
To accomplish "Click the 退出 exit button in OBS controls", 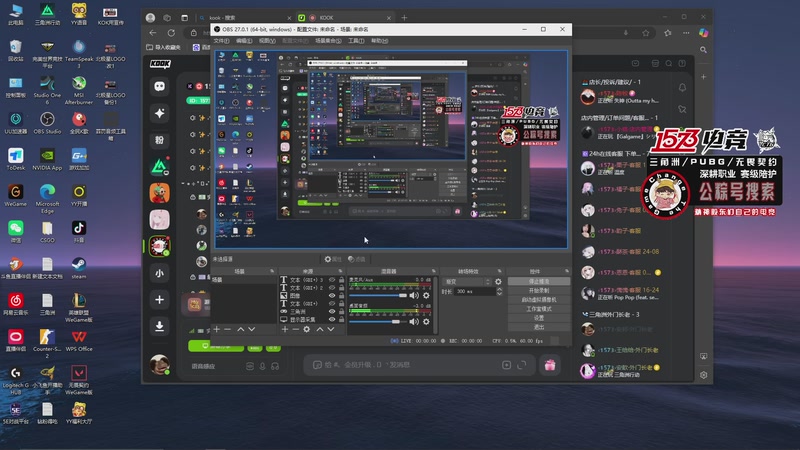I will click(x=539, y=327).
